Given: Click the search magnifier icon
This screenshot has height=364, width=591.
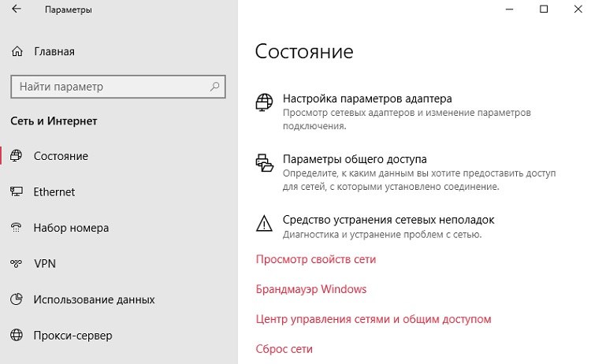Looking at the screenshot, I should (214, 87).
